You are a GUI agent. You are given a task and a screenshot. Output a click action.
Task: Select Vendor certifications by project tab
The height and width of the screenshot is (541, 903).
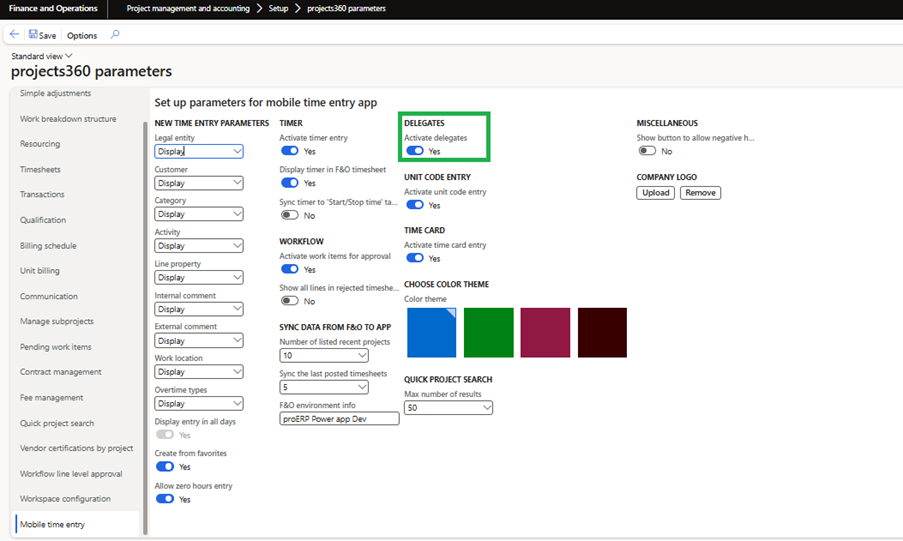click(76, 448)
